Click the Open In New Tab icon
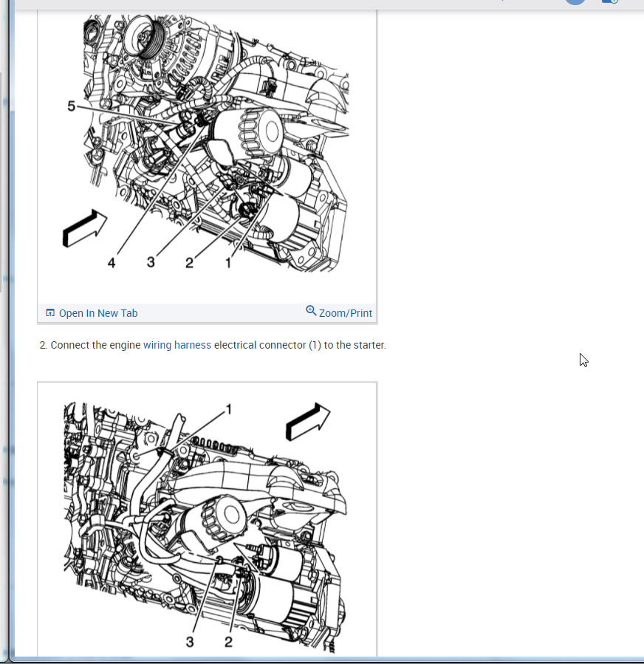 pos(50,313)
